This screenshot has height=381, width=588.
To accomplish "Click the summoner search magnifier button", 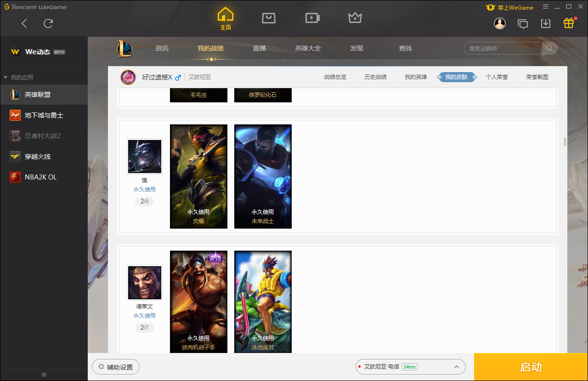I will coord(549,48).
